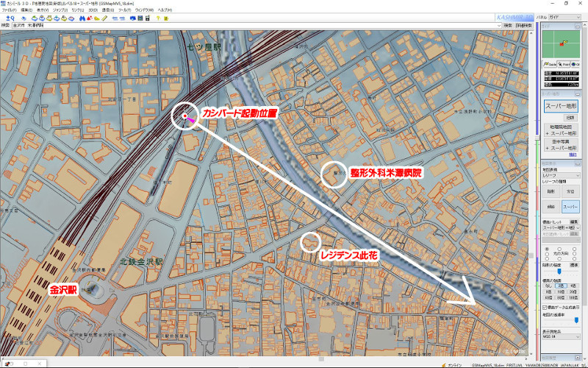This screenshot has width=588, height=368.
Task: Click the red mountain icon in toolbar
Action: pos(90,18)
